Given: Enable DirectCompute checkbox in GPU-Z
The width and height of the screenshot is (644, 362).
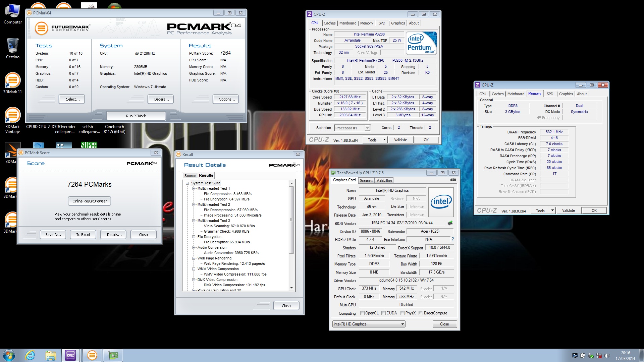Looking at the screenshot, I should (421, 313).
